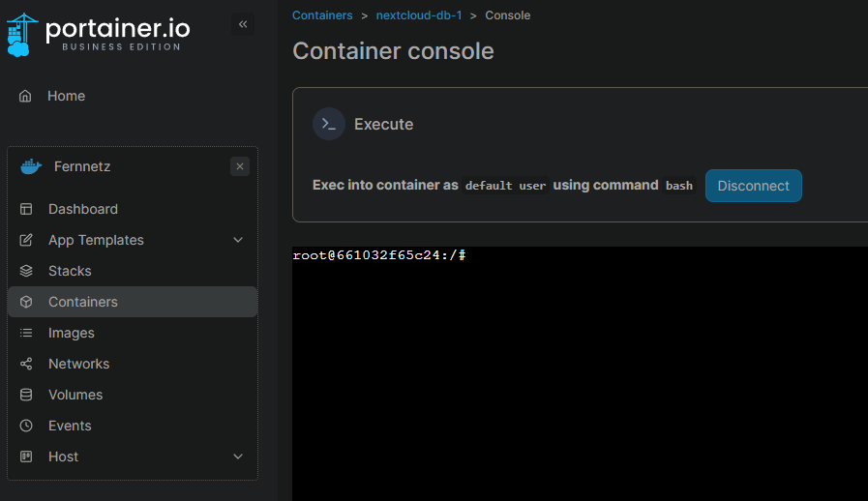Image resolution: width=868 pixels, height=501 pixels.
Task: Expand the Host section chevron
Action: (x=238, y=457)
